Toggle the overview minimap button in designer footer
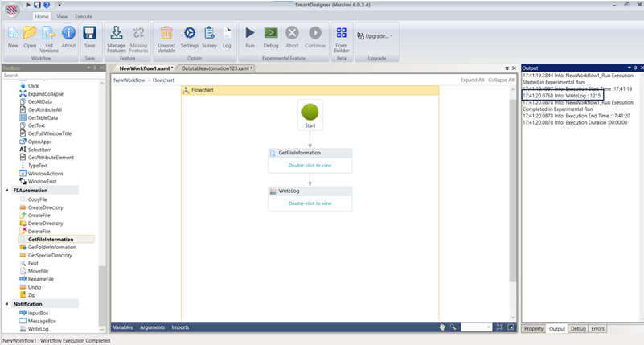Screen dimensions: 644x345 tap(511, 327)
